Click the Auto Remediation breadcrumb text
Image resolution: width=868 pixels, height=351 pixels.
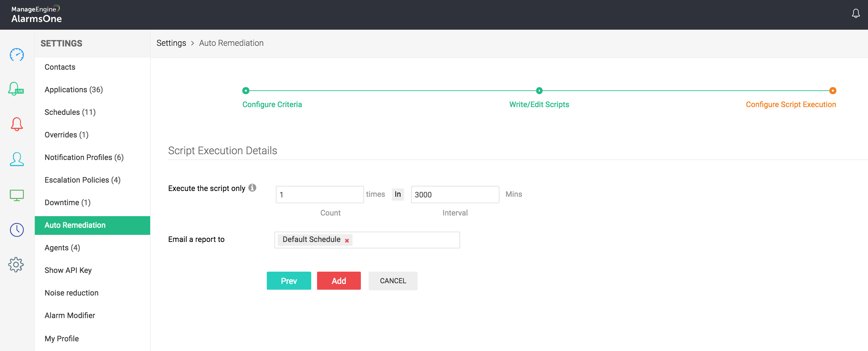[231, 43]
